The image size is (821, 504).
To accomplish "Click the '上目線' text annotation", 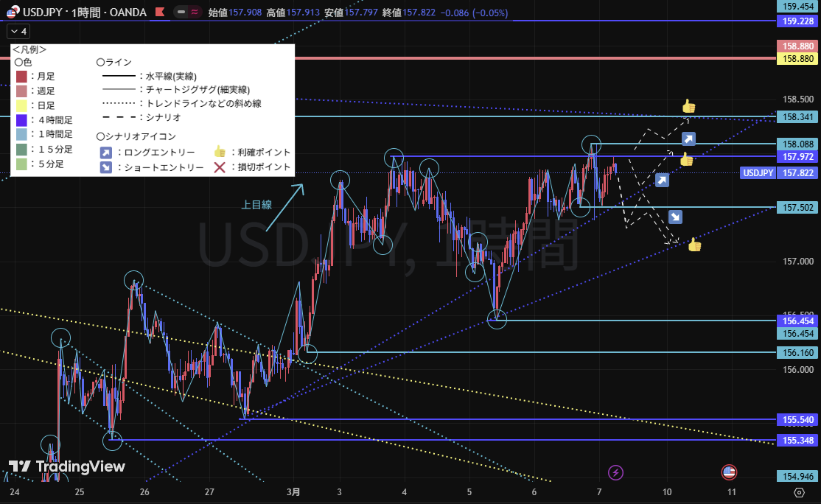I will pos(256,205).
